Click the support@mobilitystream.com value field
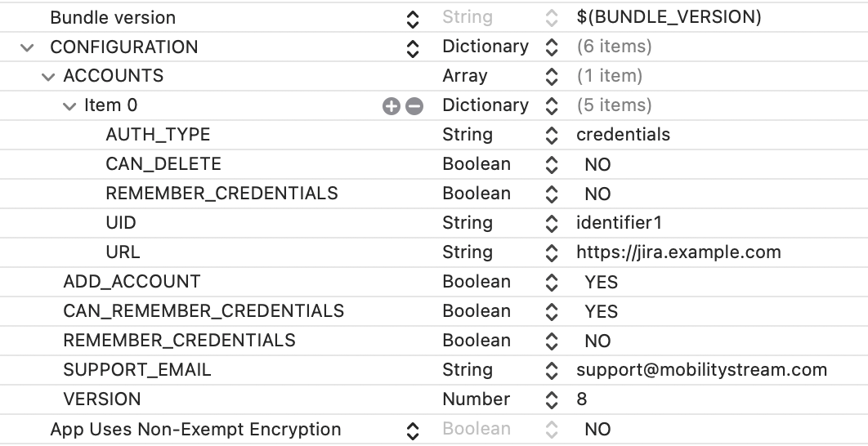Image resolution: width=868 pixels, height=446 pixels. [x=701, y=370]
